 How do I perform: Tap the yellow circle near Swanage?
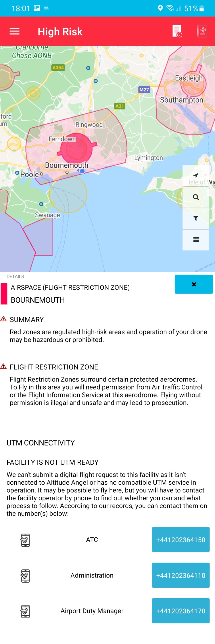68,194
